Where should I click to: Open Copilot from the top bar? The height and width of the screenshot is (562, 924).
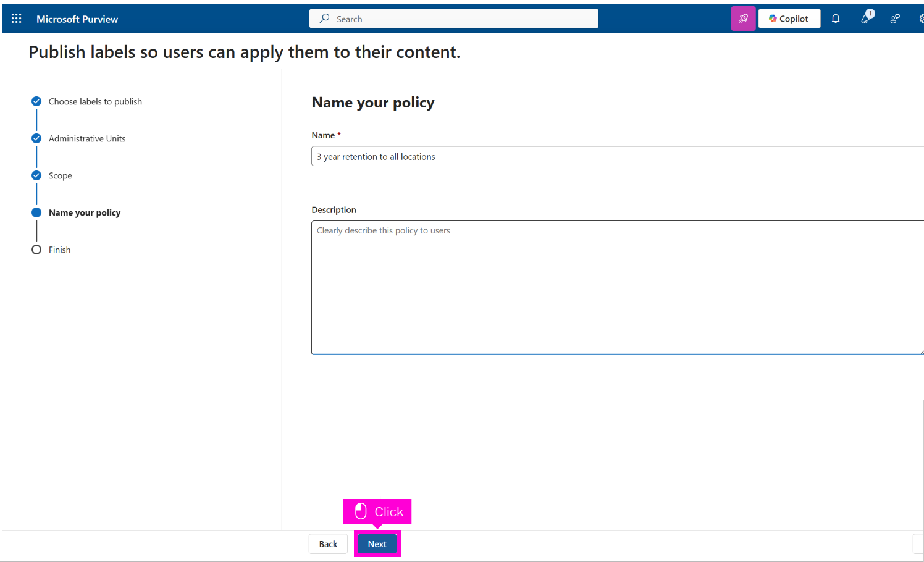(789, 19)
